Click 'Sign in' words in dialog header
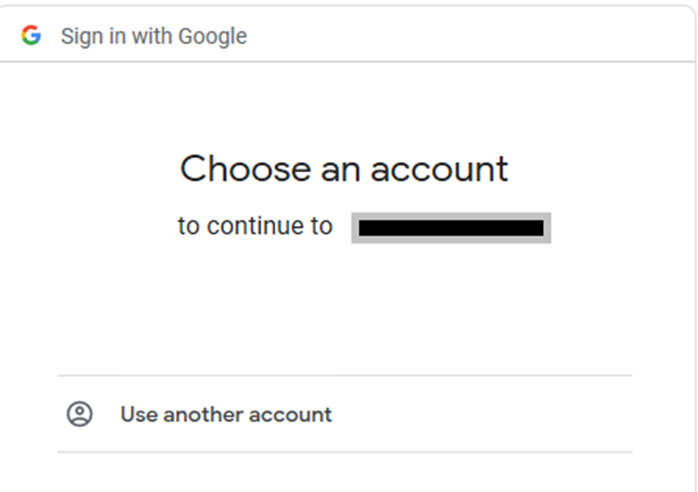The image size is (698, 492). pyautogui.click(x=93, y=37)
